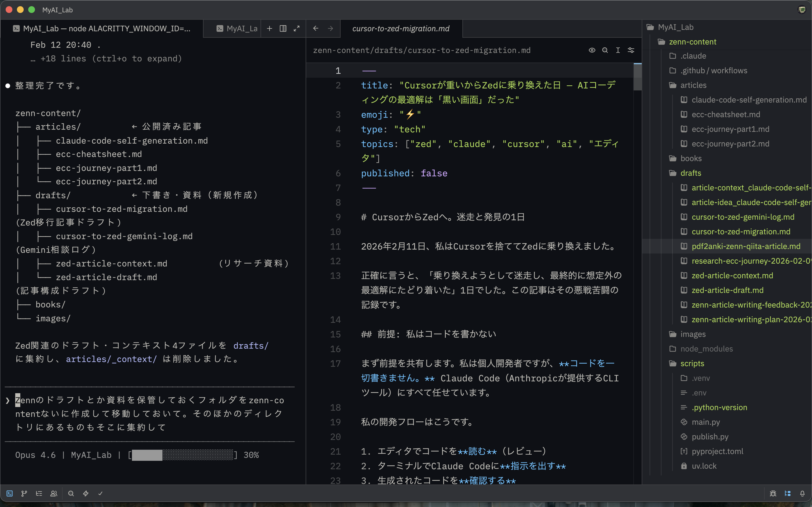Viewport: 812px width, 507px height.
Task: Open the editor controls sliders icon
Action: pos(631,50)
